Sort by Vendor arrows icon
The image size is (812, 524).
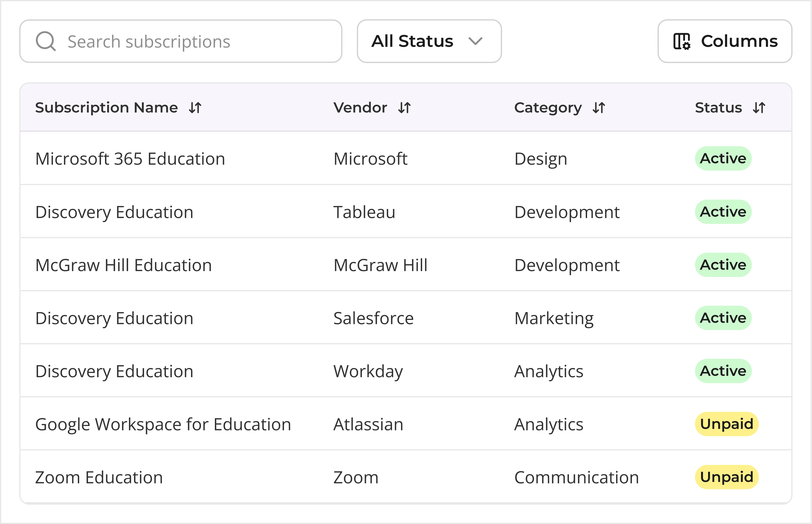coord(405,108)
